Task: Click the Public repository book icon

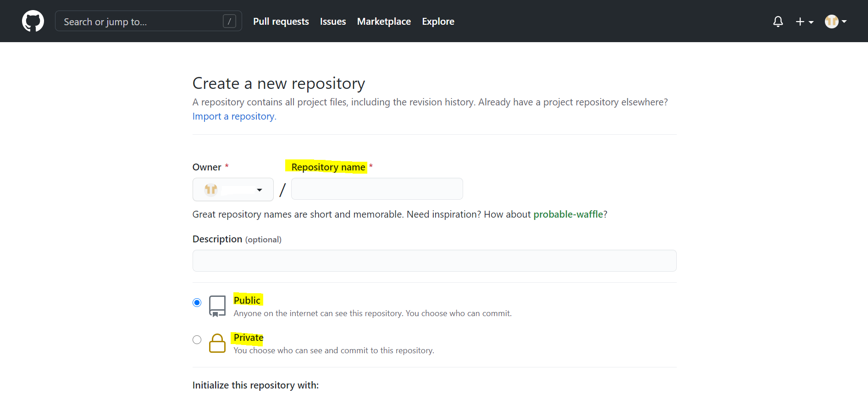Action: 217,306
